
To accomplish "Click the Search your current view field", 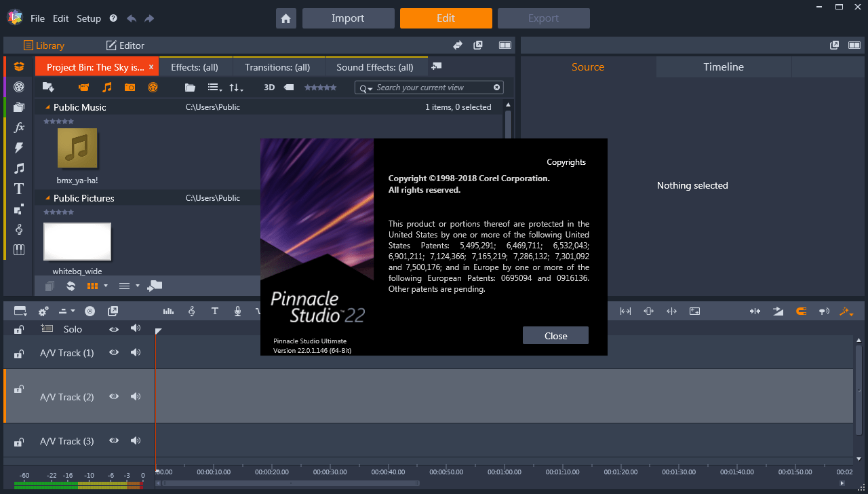I will (429, 88).
